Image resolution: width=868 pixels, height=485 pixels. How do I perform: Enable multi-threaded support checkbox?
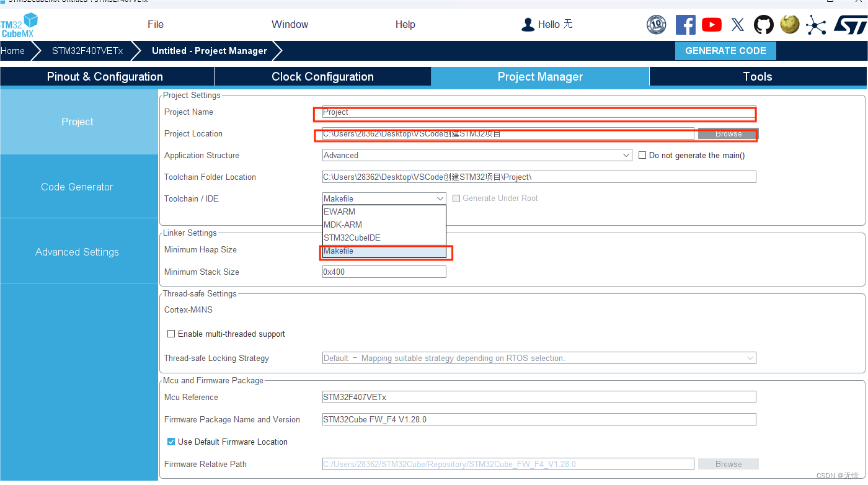(x=171, y=334)
